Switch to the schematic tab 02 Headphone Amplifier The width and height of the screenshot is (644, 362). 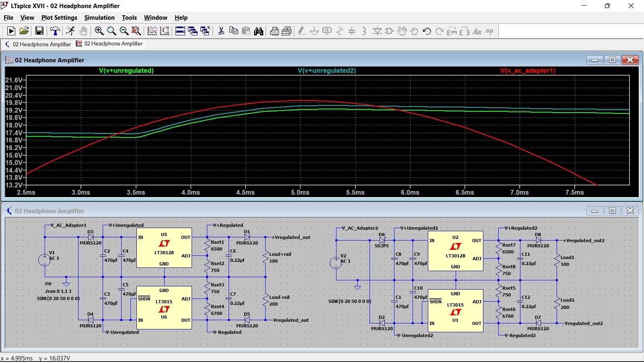[x=37, y=44]
